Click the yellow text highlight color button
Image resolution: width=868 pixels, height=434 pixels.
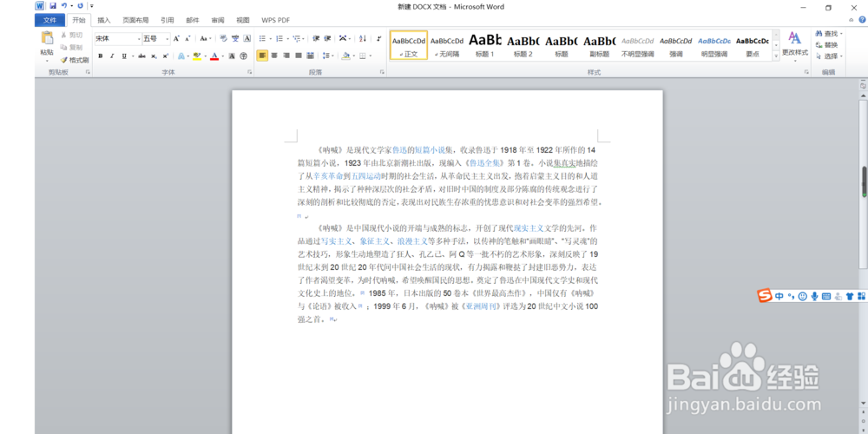[x=197, y=56]
